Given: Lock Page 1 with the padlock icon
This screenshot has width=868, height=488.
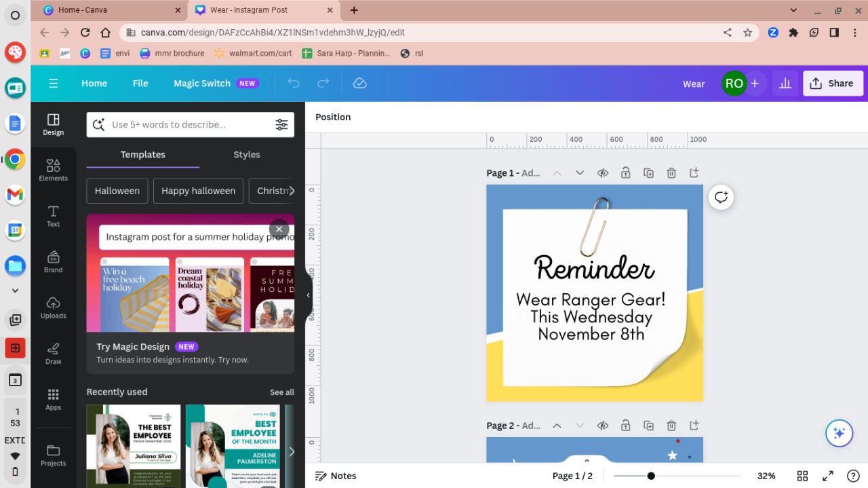Looking at the screenshot, I should pos(625,173).
